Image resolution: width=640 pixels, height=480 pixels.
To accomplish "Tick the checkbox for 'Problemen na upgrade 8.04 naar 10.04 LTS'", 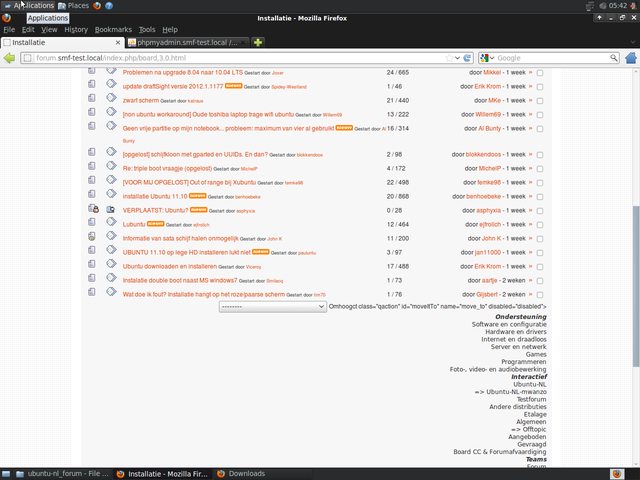I will (540, 73).
